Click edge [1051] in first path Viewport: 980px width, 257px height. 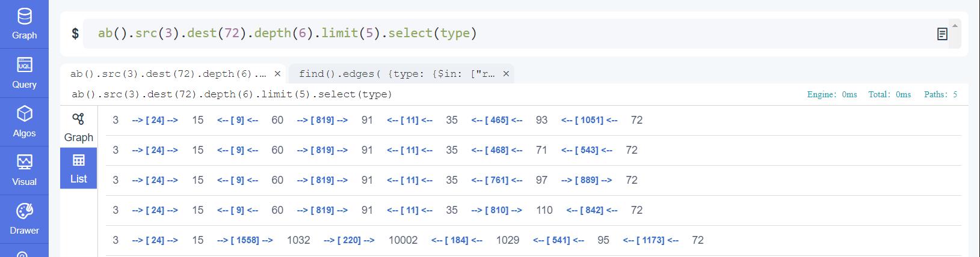[x=589, y=120]
